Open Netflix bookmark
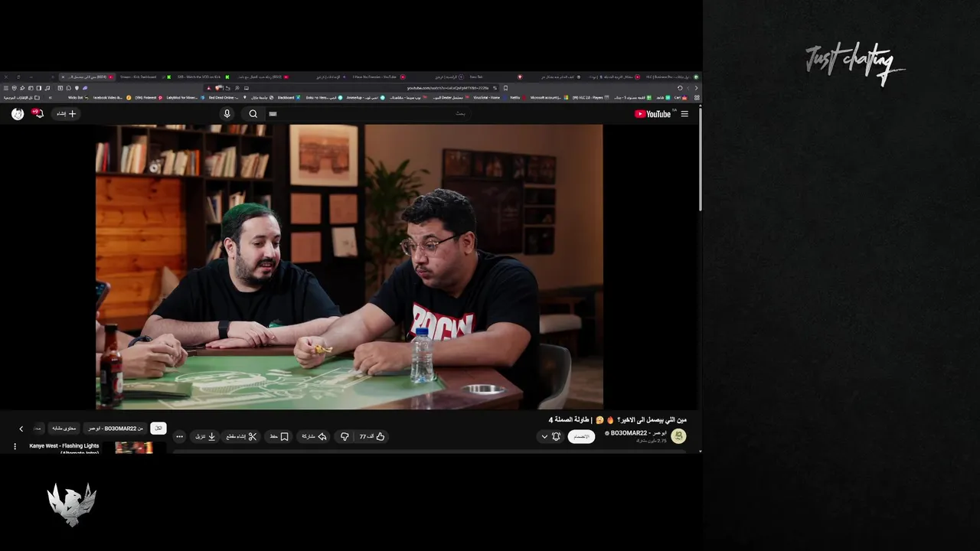 tap(519, 97)
